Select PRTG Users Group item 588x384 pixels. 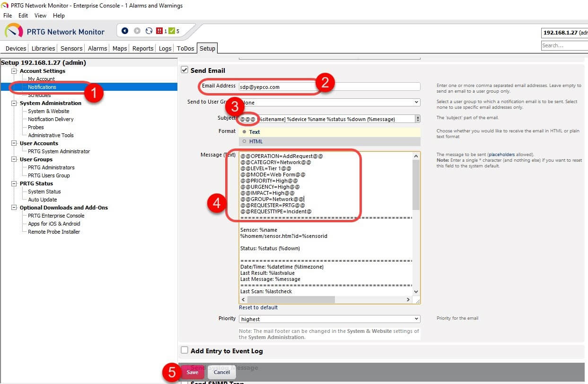click(49, 175)
